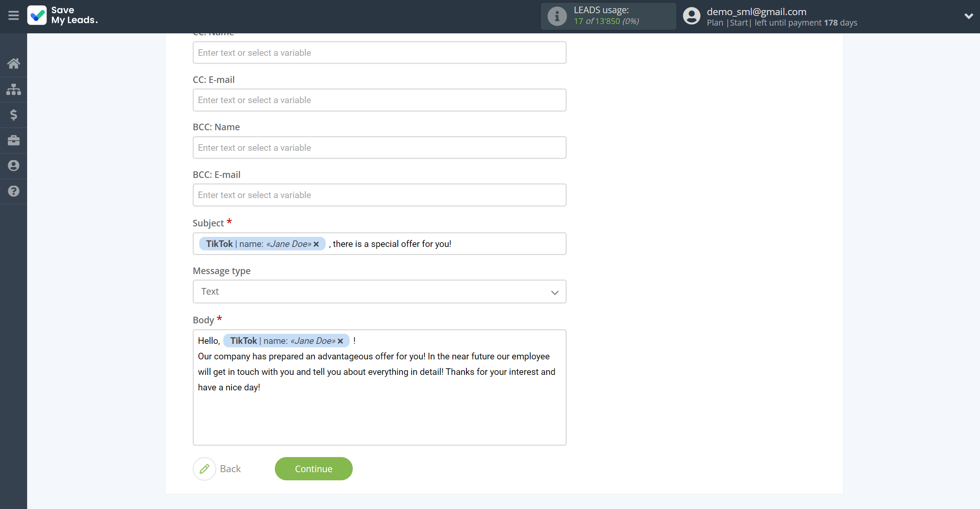Open the hamburger menu
Screen dimensions: 980x509
(x=14, y=16)
